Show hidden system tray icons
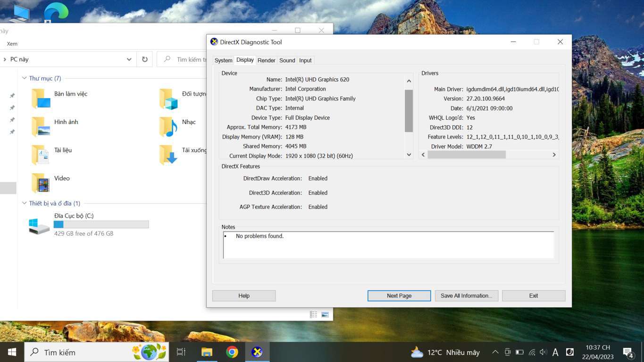This screenshot has width=644, height=362. [495, 352]
